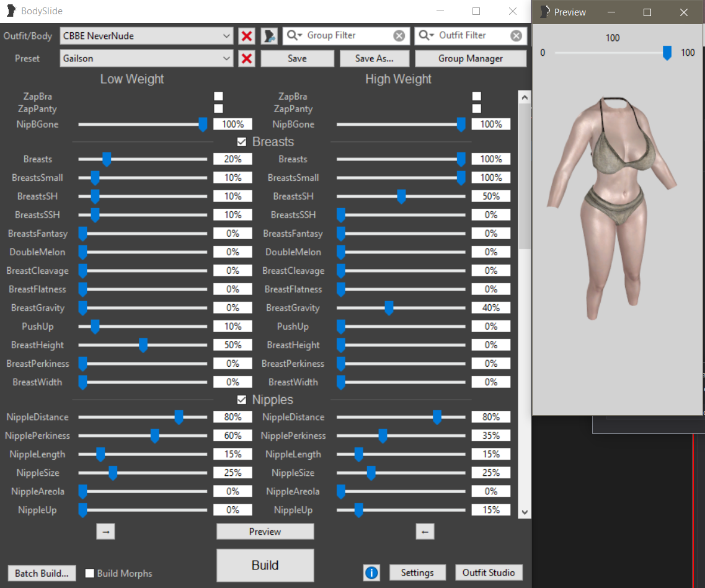Click the Low Weight NippleAreola label

point(38,491)
